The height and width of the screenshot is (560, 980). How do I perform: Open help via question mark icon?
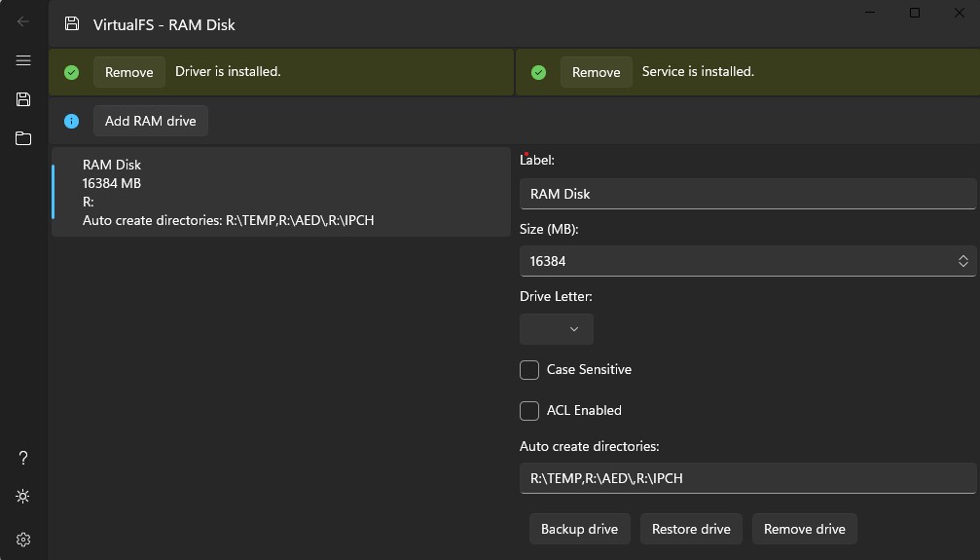(23, 458)
